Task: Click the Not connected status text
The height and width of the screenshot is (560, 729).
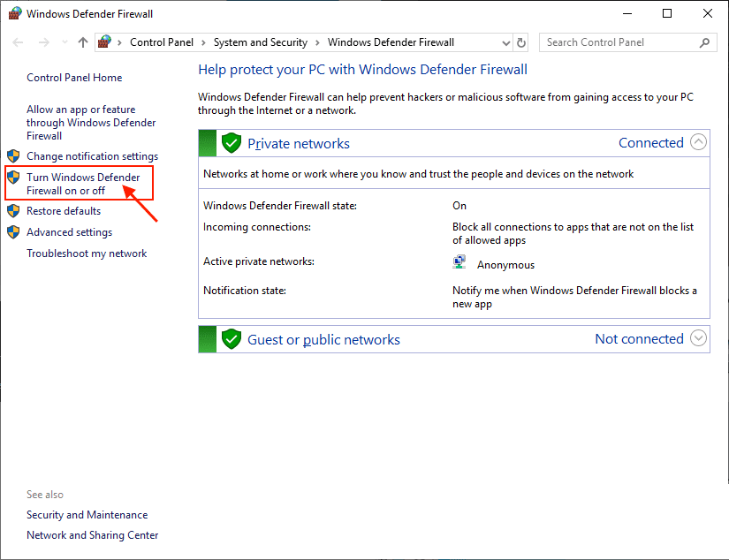Action: (639, 339)
